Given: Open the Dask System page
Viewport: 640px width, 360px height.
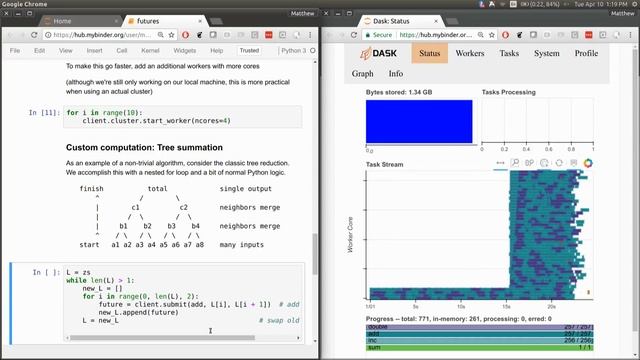Looking at the screenshot, I should click(x=547, y=53).
